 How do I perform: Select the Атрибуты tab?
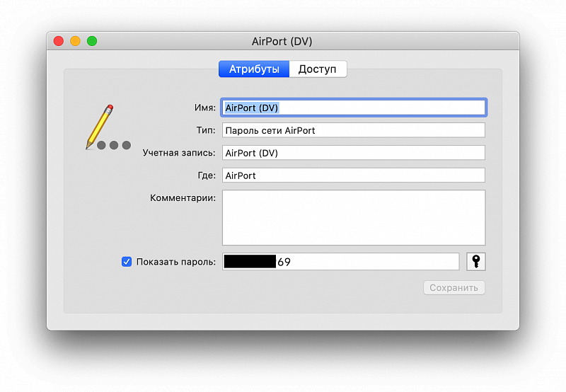254,69
